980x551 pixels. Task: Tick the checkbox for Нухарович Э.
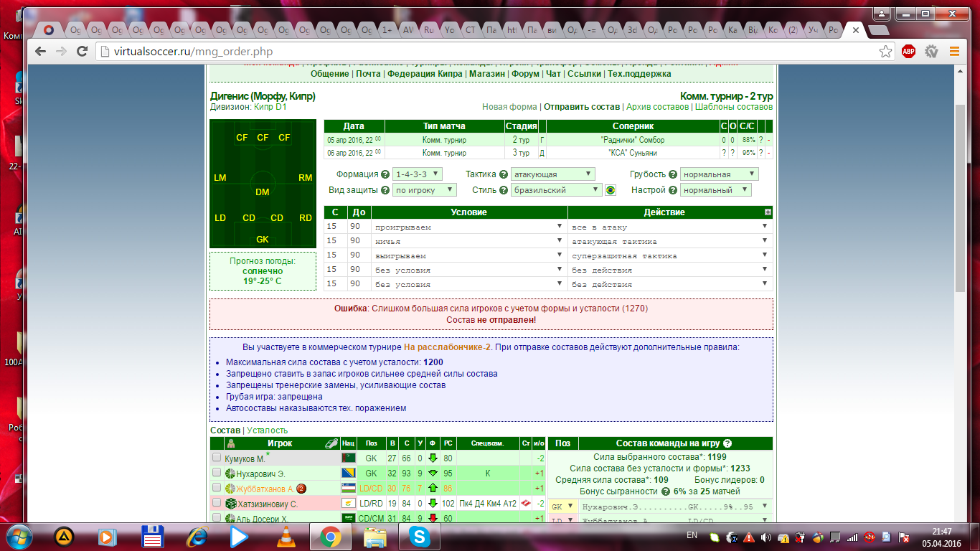point(217,473)
